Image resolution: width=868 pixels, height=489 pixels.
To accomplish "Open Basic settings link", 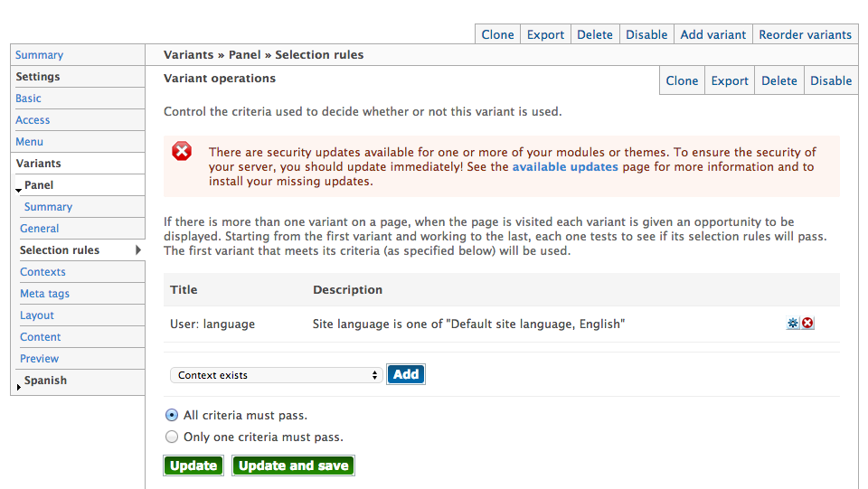I will (x=28, y=99).
